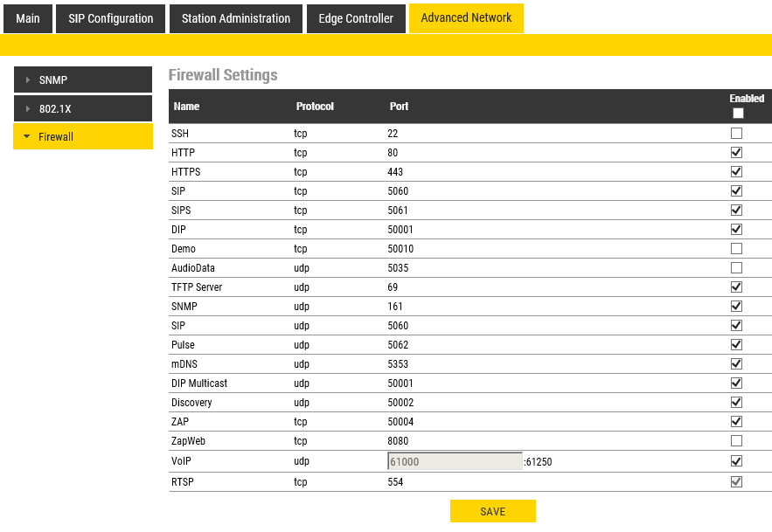Uncheck the mDNS port 5353 checkbox

736,364
